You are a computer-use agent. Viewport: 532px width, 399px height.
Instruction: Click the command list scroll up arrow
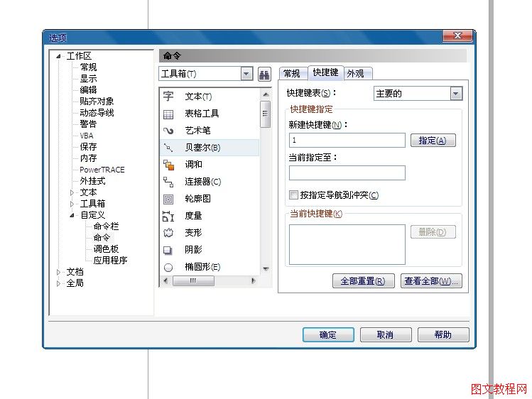266,94
